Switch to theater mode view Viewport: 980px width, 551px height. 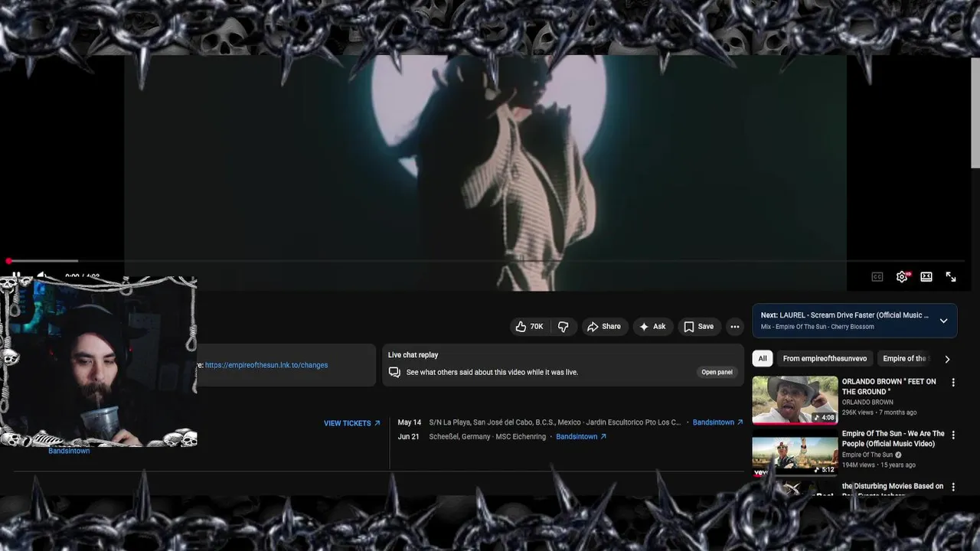pos(926,277)
